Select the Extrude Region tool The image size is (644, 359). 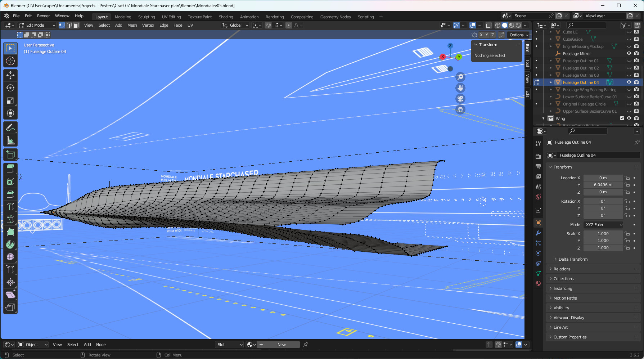[x=10, y=169]
